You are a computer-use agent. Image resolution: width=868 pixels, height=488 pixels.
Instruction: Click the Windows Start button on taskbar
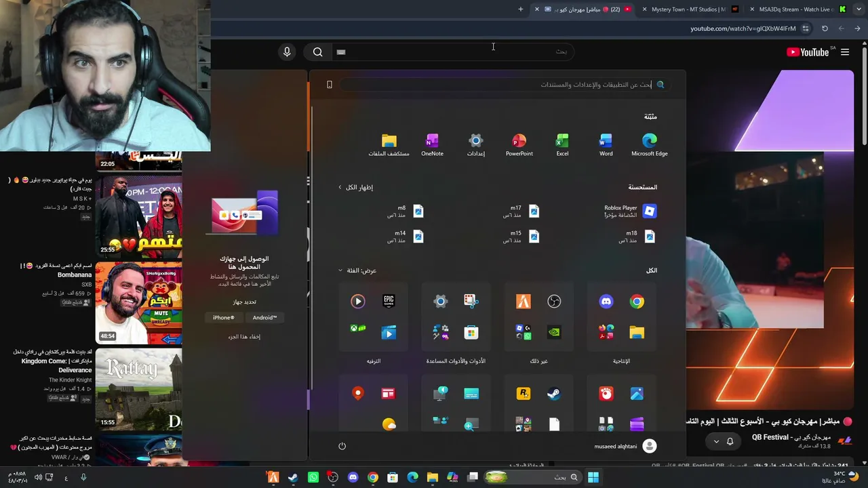(x=593, y=478)
